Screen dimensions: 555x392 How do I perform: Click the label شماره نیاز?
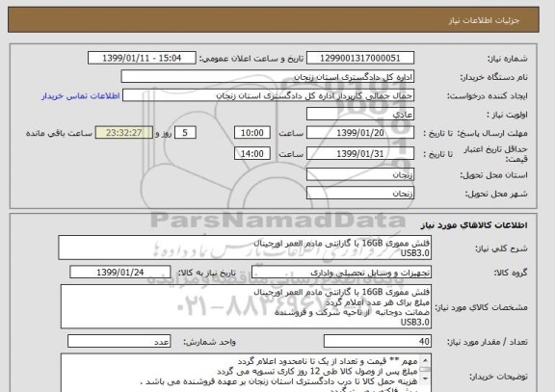tap(508, 59)
